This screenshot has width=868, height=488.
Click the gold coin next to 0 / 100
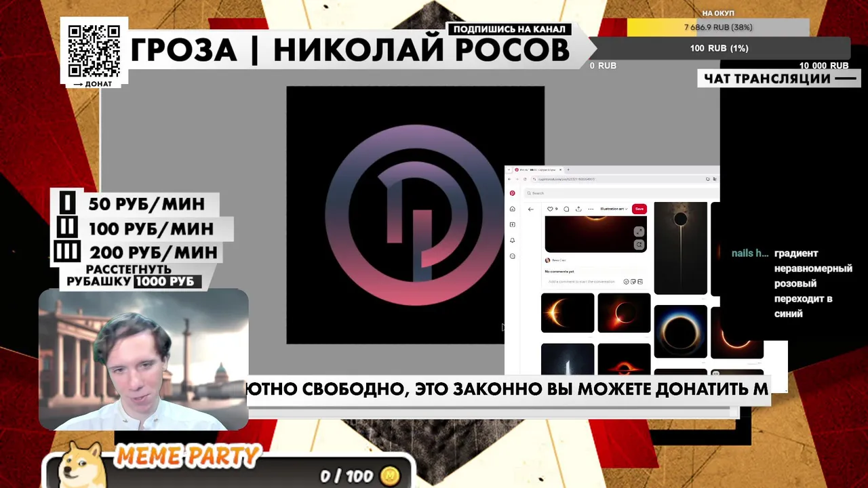[390, 476]
